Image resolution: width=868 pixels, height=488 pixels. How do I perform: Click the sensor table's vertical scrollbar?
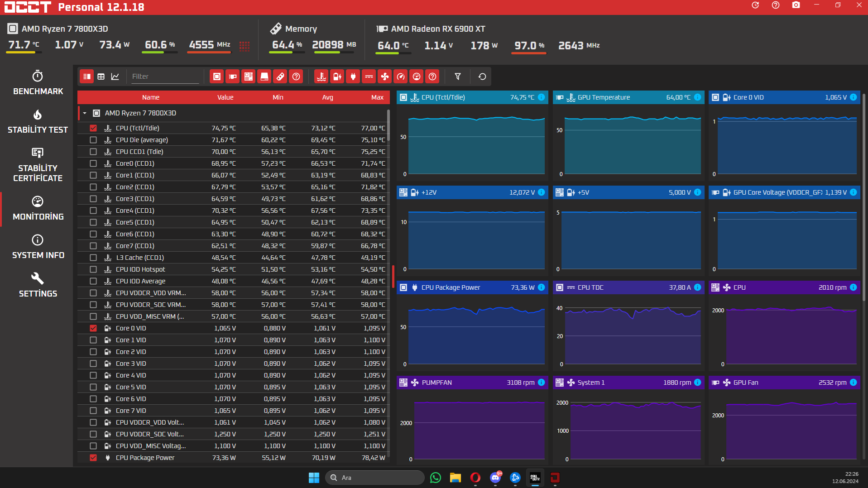click(388, 125)
